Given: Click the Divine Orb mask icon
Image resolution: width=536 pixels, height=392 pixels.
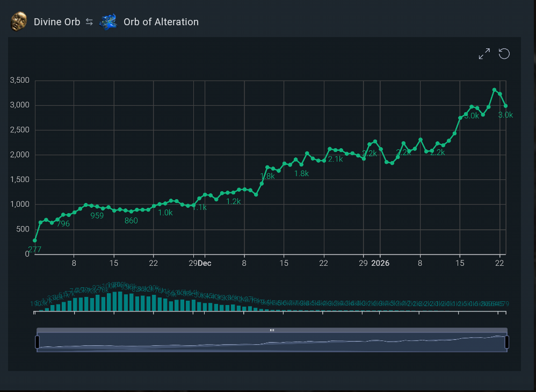Looking at the screenshot, I should coord(18,21).
